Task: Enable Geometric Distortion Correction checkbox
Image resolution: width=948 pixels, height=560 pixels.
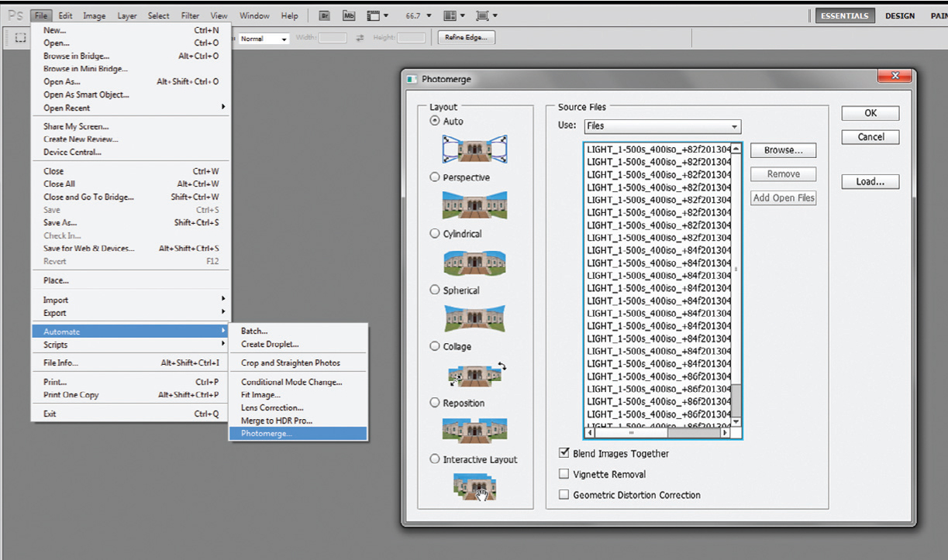Action: pyautogui.click(x=564, y=495)
